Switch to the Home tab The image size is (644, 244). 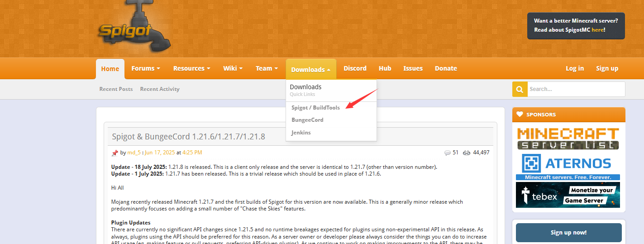110,69
